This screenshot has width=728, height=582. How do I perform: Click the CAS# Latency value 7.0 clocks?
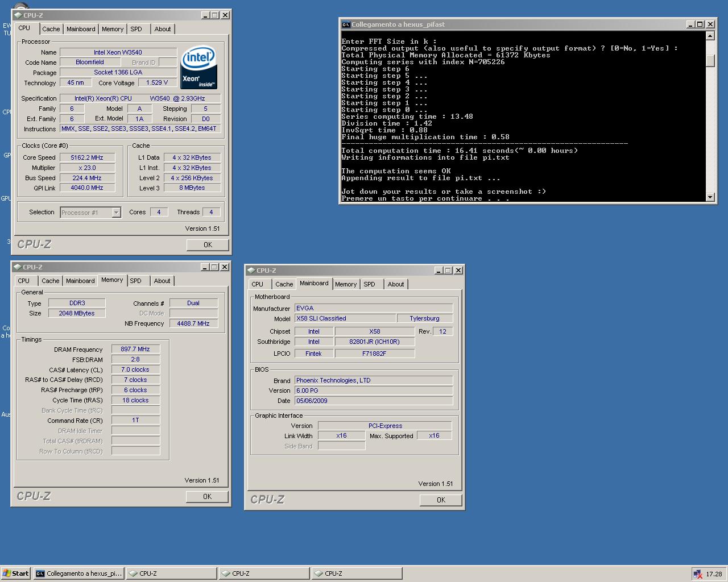click(135, 369)
